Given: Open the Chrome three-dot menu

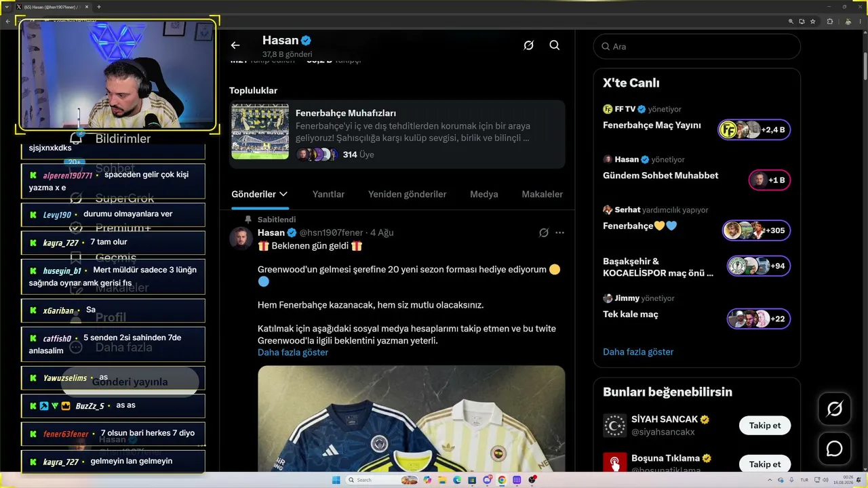Looking at the screenshot, I should [x=860, y=21].
